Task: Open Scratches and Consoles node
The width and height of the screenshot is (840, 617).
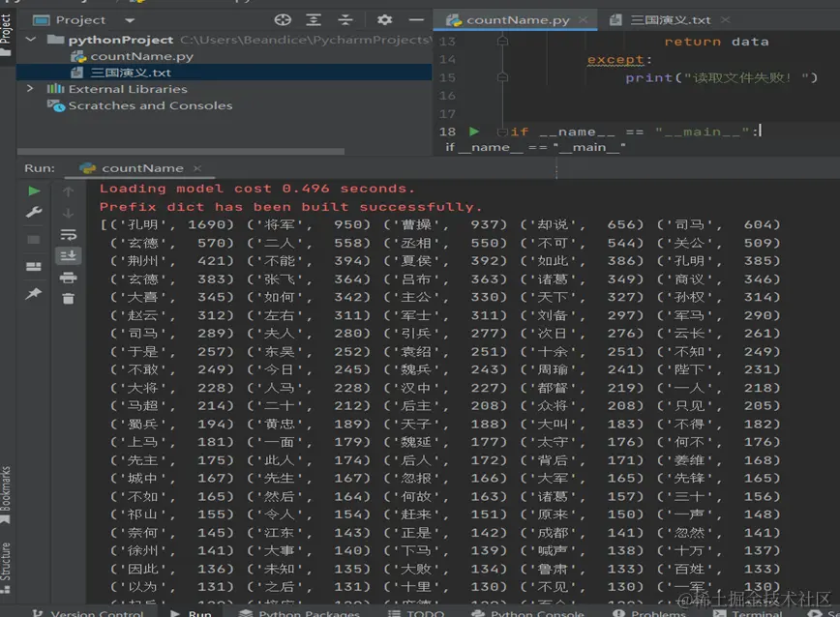Action: pos(150,105)
